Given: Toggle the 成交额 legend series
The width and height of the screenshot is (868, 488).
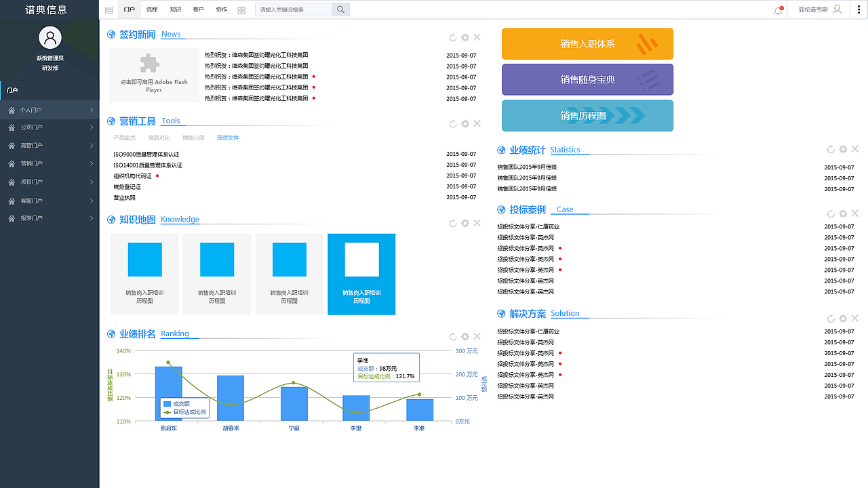Looking at the screenshot, I should pyautogui.click(x=177, y=404).
